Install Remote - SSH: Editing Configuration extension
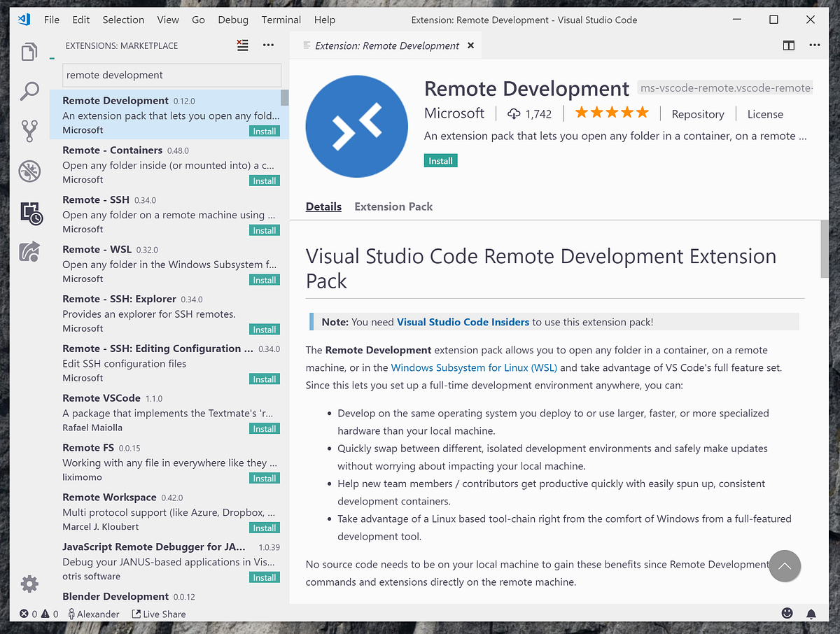Screen dimensions: 840x634 click(x=265, y=379)
